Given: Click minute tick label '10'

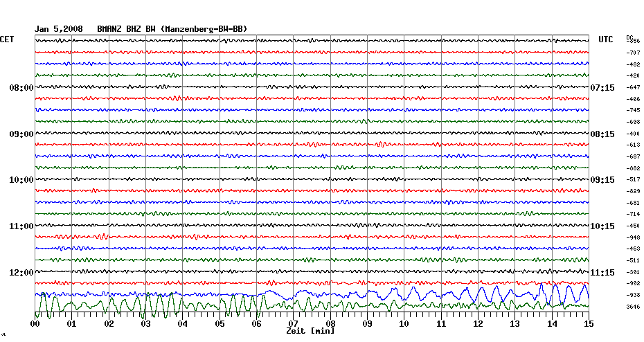Looking at the screenshot, I should tap(404, 324).
